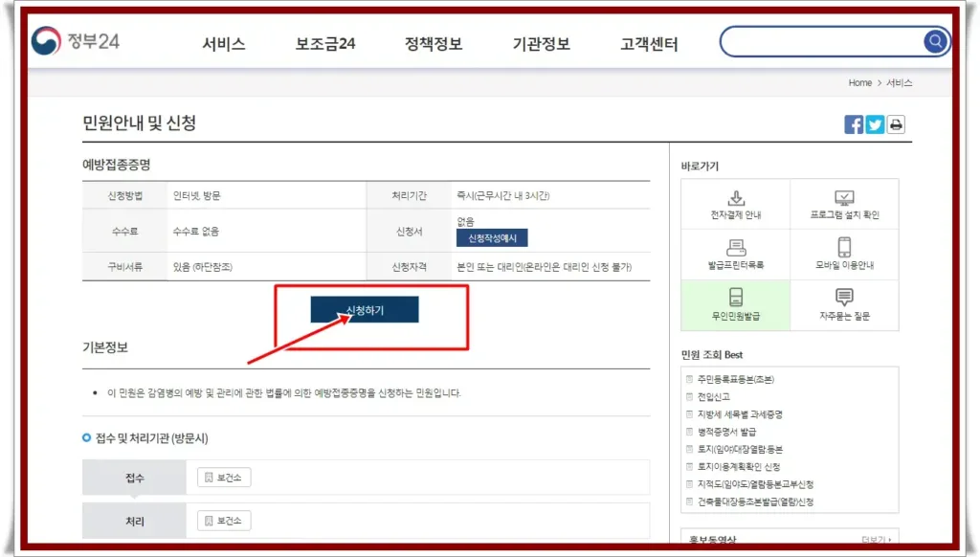980x557 pixels.
Task: Open the 서비스 menu
Action: point(224,44)
